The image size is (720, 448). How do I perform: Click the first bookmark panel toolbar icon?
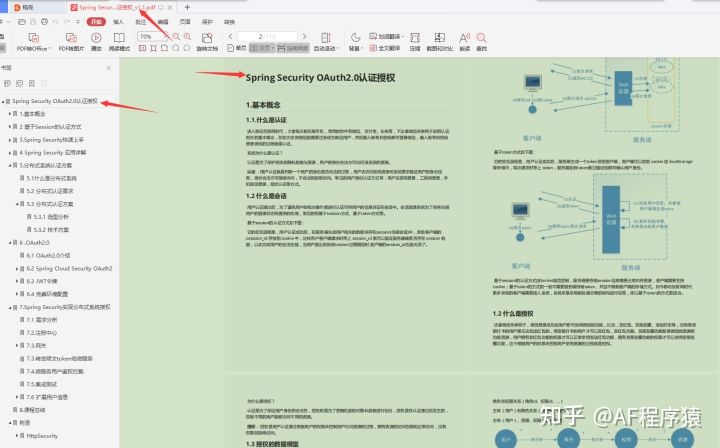7,83
